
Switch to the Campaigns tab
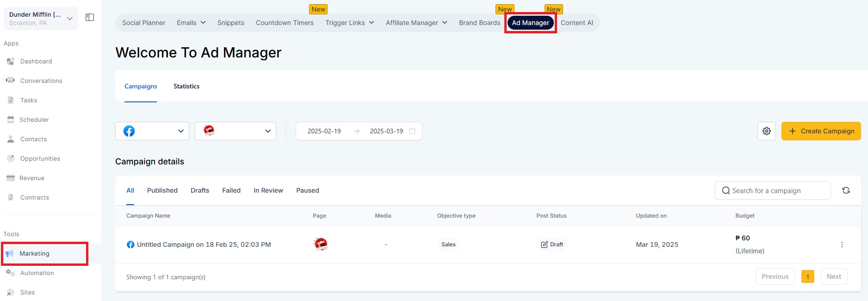click(x=141, y=86)
